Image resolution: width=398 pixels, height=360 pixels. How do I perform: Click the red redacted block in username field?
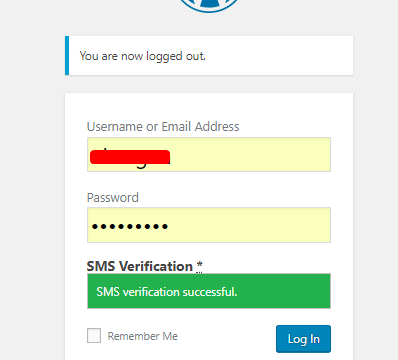point(130,157)
